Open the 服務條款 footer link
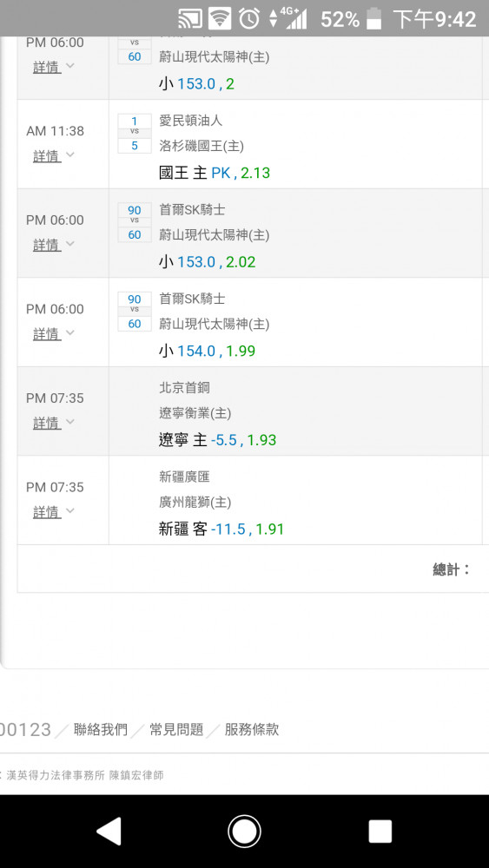This screenshot has width=489, height=868. pyautogui.click(x=251, y=730)
